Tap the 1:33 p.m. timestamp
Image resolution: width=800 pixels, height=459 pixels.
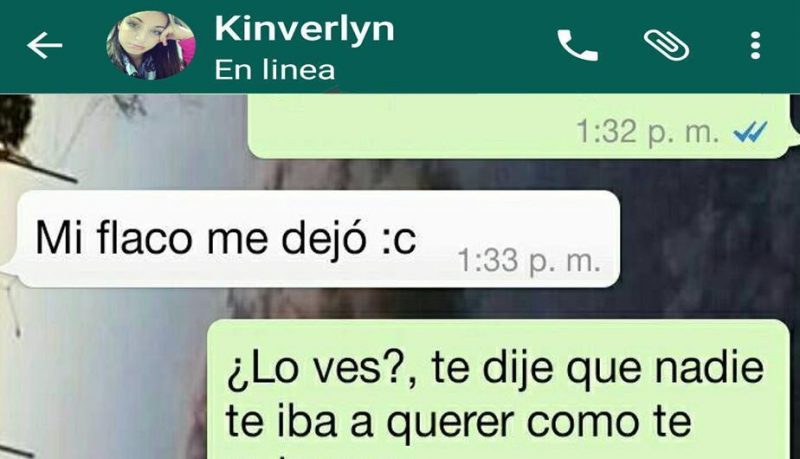coord(529,261)
